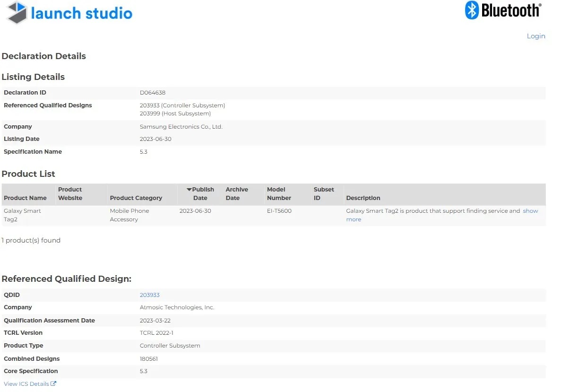562x392 pixels.
Task: Select the Galaxy Smart Tag2 product name
Action: [x=22, y=215]
